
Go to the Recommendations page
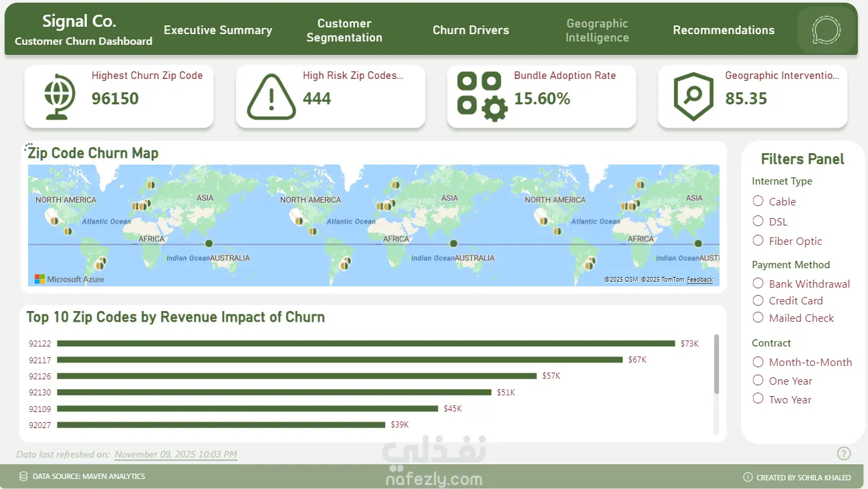(724, 30)
